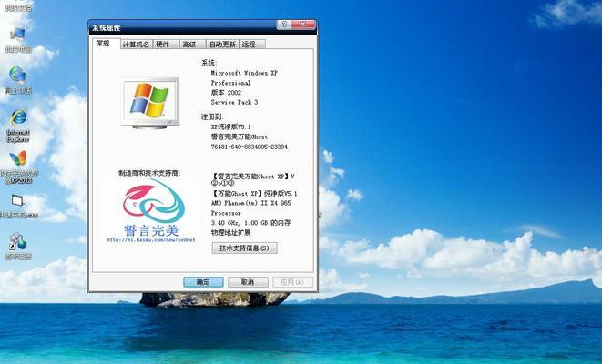This screenshot has height=364, width=602.
Task: Click the "3.40 GHz, 1.00 GB 的内存" text
Action: (x=251, y=222)
